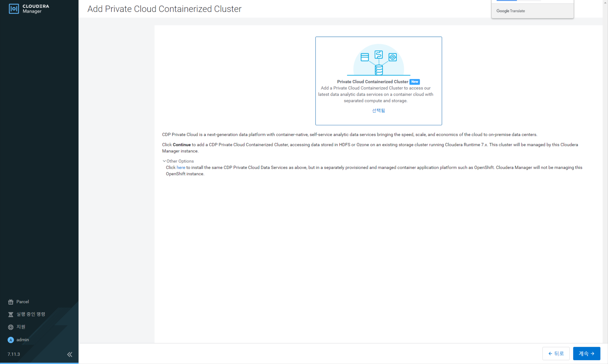The width and height of the screenshot is (608, 364).
Task: Go back with the 뒤로 button
Action: click(x=556, y=353)
